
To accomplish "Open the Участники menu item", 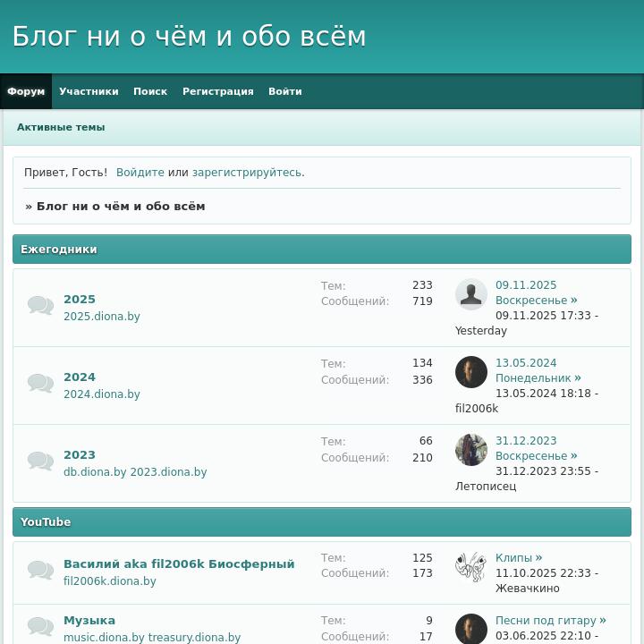I will coord(89,91).
